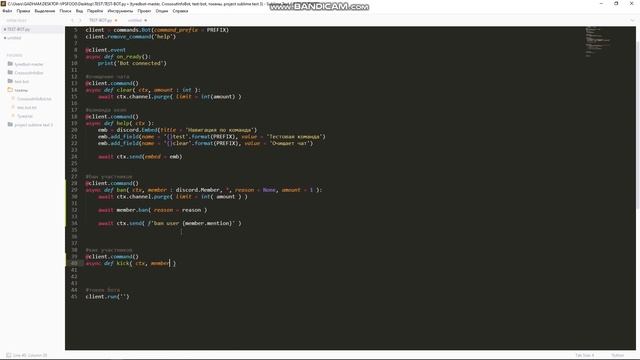Open the Tab Size selector
The height and width of the screenshot is (360, 640).
point(584,355)
